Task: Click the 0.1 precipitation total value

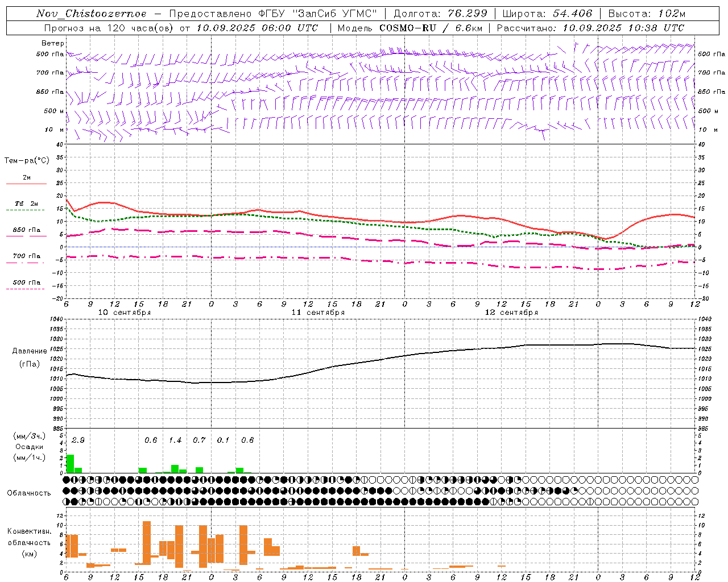Action: pos(223,440)
